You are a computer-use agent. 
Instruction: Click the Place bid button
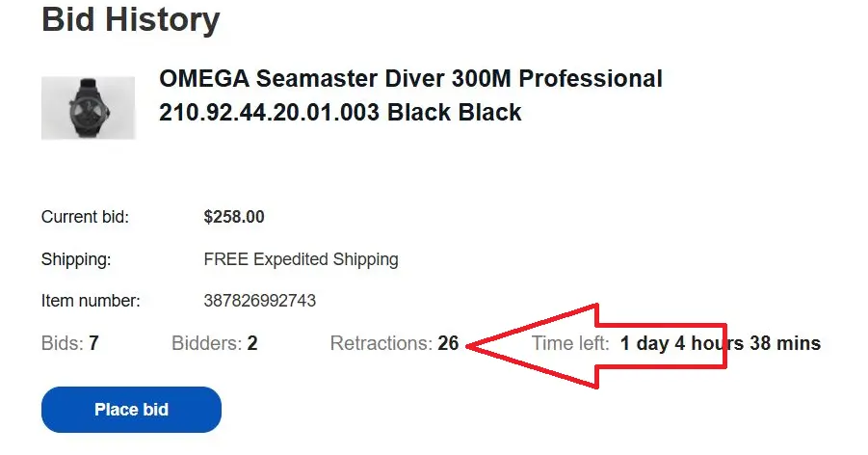[x=131, y=410]
